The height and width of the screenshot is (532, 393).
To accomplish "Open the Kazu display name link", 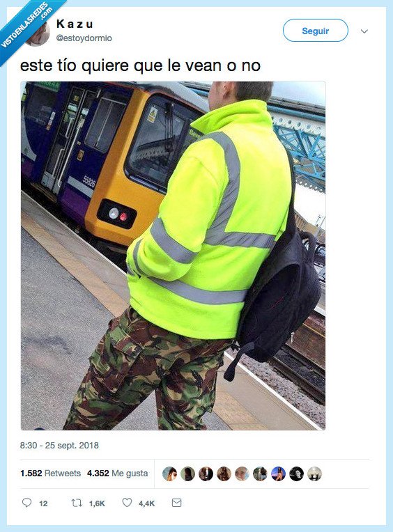I will 75,24.
